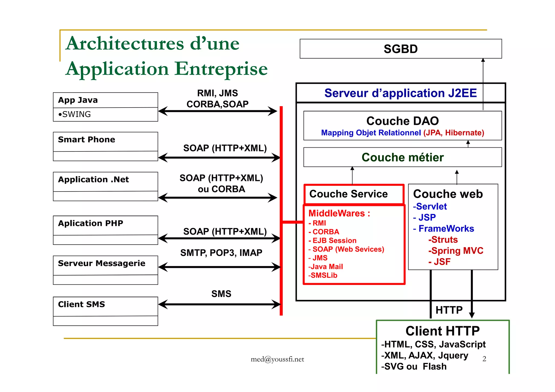Select the Serveur d'application J2EE header
This screenshot has height=392, width=555.
click(400, 93)
